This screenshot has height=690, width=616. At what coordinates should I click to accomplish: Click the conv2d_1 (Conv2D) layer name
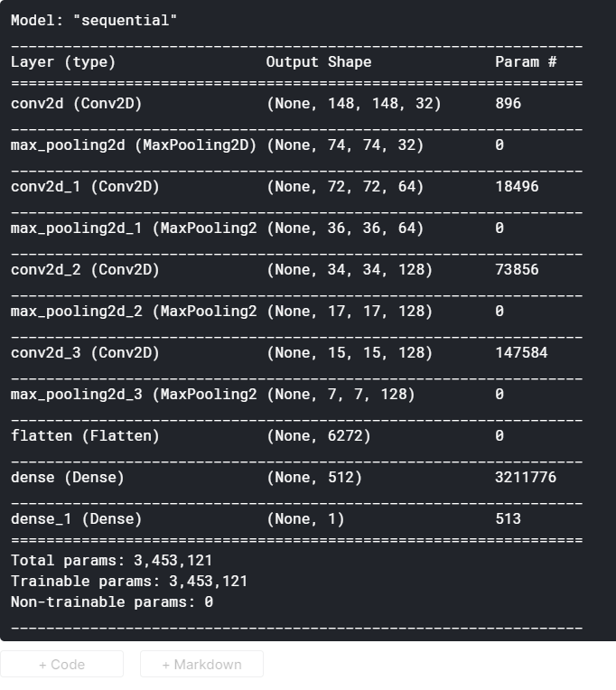click(85, 187)
